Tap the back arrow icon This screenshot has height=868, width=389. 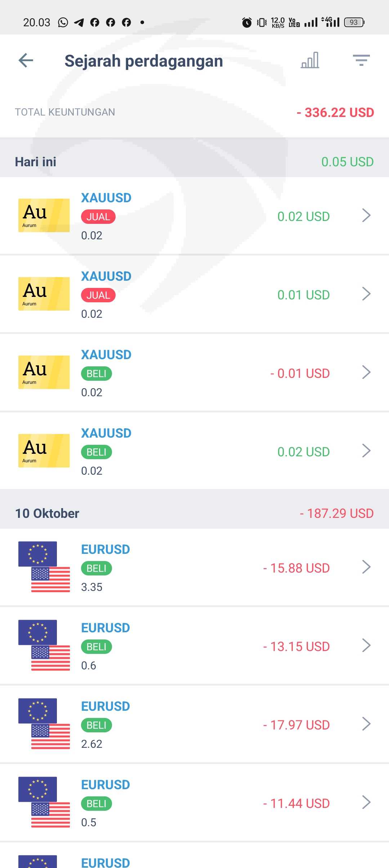(26, 60)
